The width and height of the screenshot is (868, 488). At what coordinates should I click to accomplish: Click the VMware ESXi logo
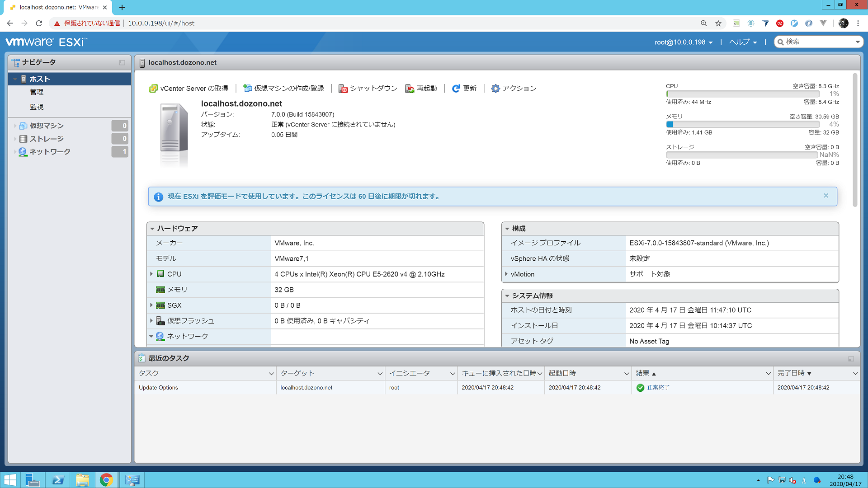click(x=46, y=42)
